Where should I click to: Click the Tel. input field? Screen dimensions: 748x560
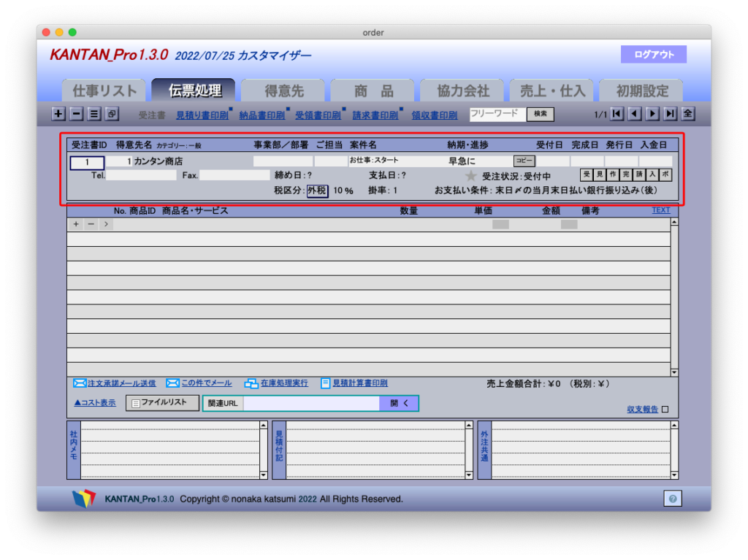coord(141,175)
